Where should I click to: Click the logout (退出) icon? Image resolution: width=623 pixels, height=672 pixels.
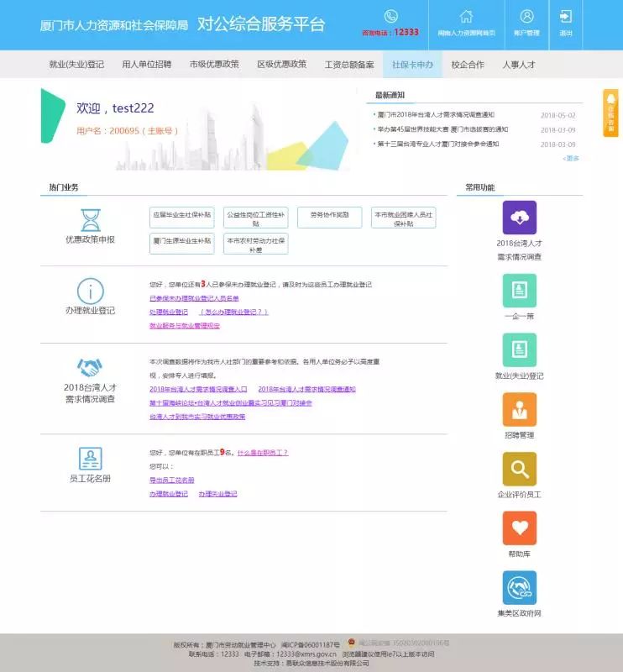[566, 17]
